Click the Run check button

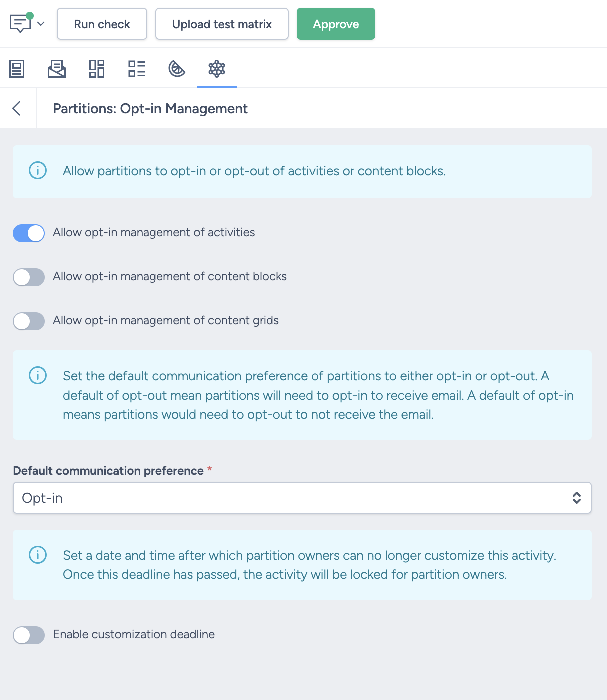[x=101, y=23]
